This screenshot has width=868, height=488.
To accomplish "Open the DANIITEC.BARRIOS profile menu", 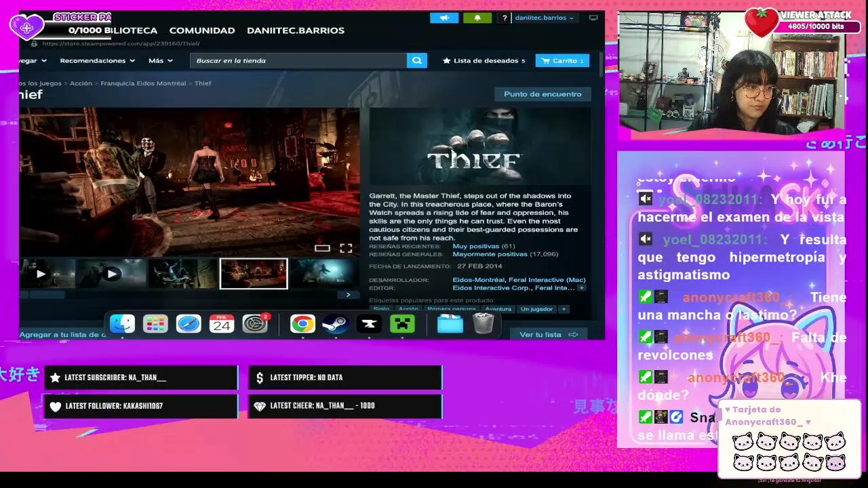I will point(296,30).
